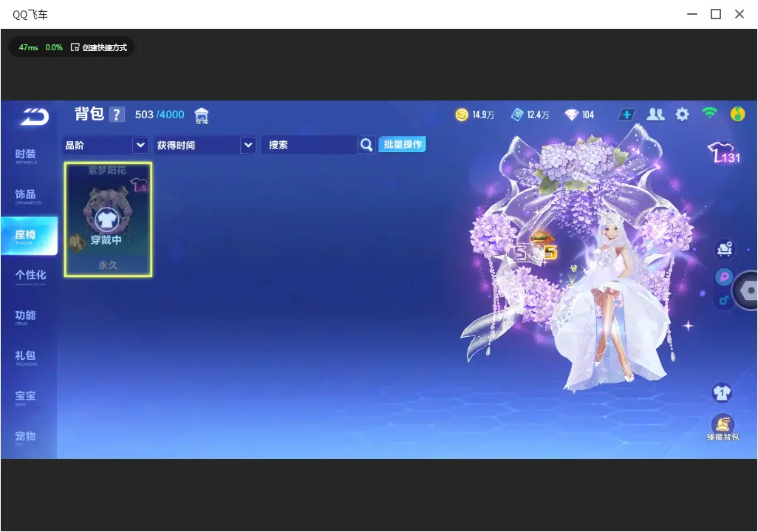The height and width of the screenshot is (532, 758).
Task: Open the 时装 tab
Action: click(26, 155)
